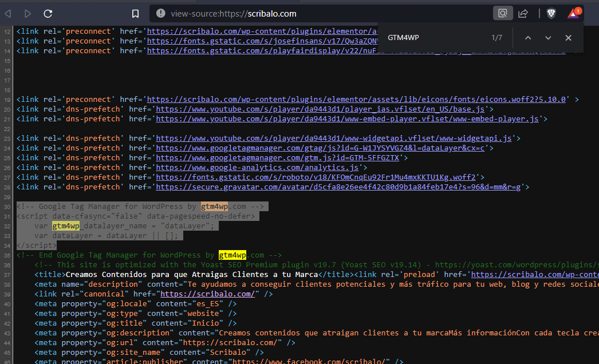Open Brave Rewards triangle icon with notification badge
This screenshot has height=364, width=599.
[x=574, y=13]
